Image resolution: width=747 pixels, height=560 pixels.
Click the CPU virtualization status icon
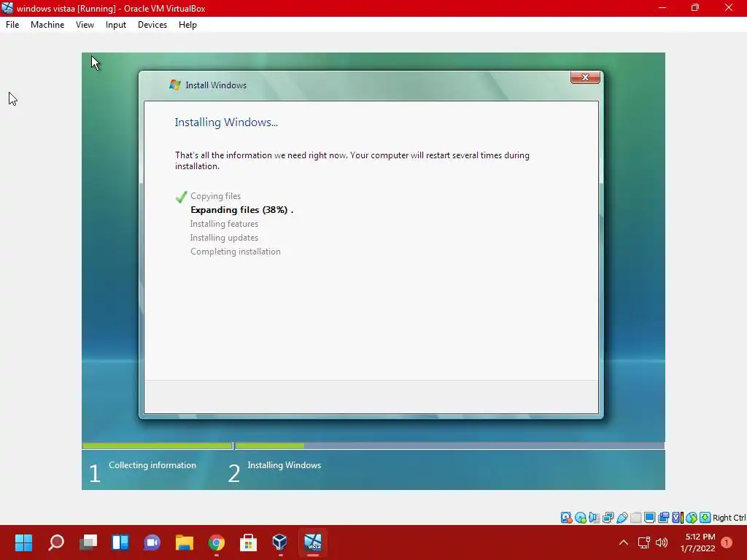click(677, 518)
